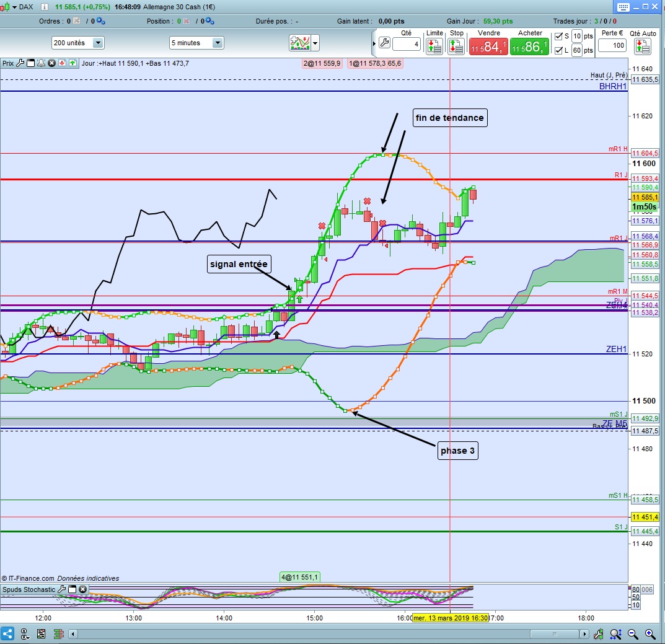The width and height of the screenshot is (665, 644).
Task: Click the Acheter 11 586,1 buy button
Action: (x=530, y=46)
